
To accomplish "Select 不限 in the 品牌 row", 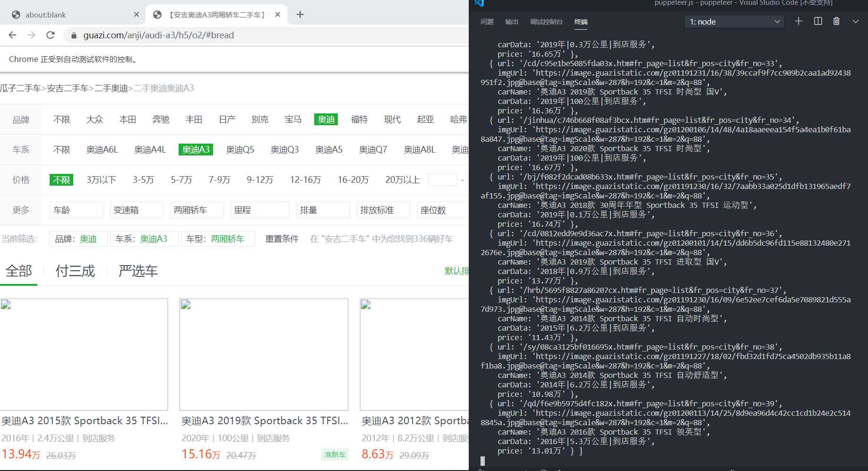I will point(61,120).
